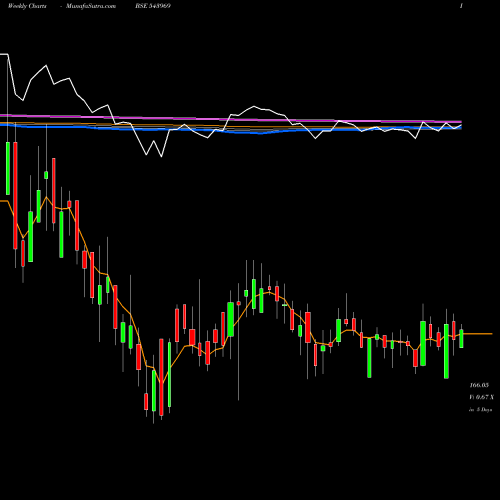The width and height of the screenshot is (500, 500).
Task: Click the 'BSE 543969' ticker text
Action: (153, 6)
